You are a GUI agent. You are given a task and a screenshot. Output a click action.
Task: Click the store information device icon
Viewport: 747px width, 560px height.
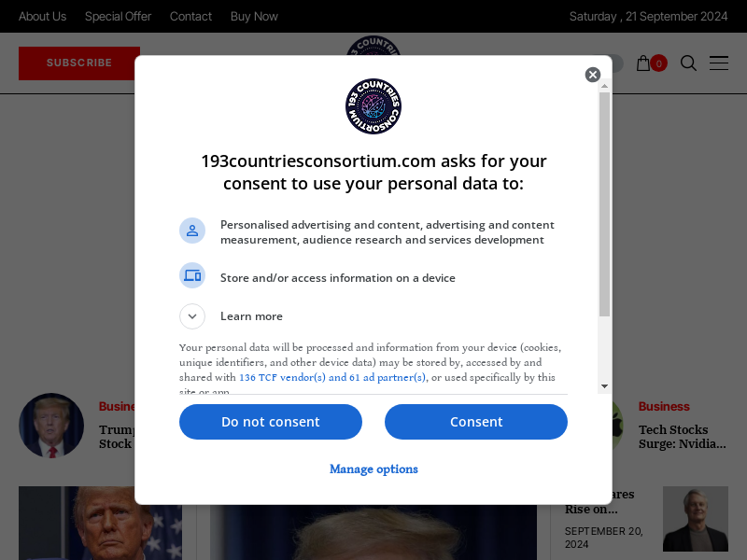pyautogui.click(x=192, y=275)
